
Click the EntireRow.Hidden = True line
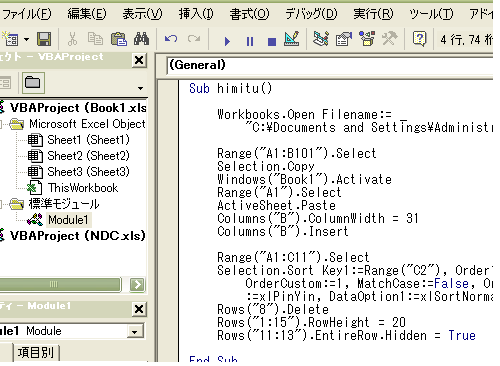tap(346, 336)
